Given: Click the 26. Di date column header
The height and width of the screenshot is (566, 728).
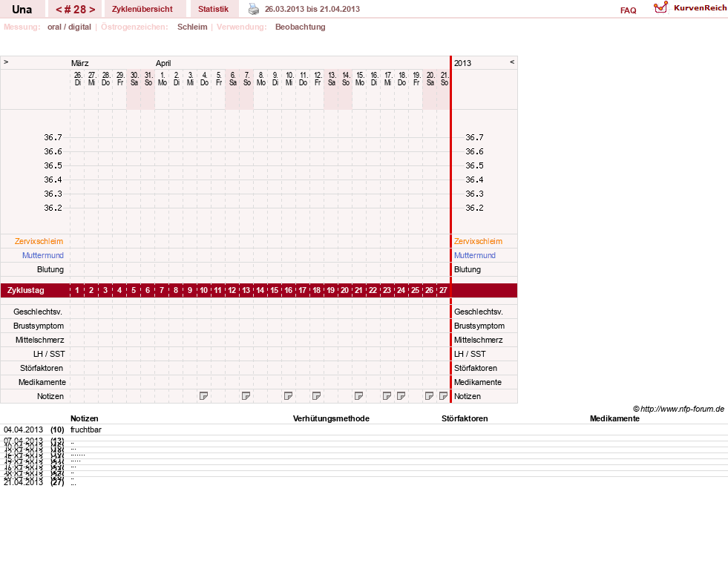Looking at the screenshot, I should [78, 79].
